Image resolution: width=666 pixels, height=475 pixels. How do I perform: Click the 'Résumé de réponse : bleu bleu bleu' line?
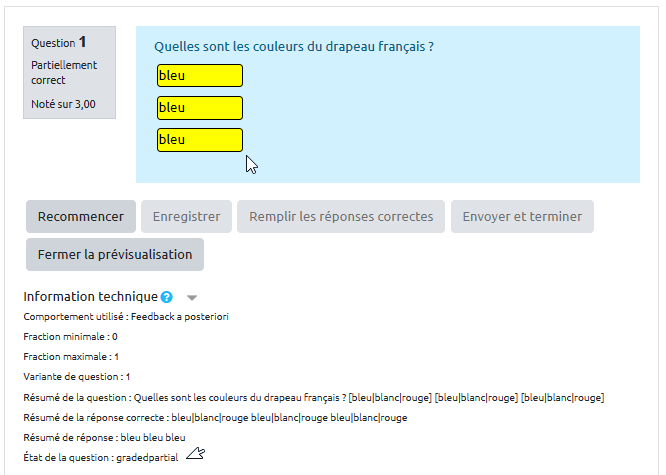coord(104,437)
